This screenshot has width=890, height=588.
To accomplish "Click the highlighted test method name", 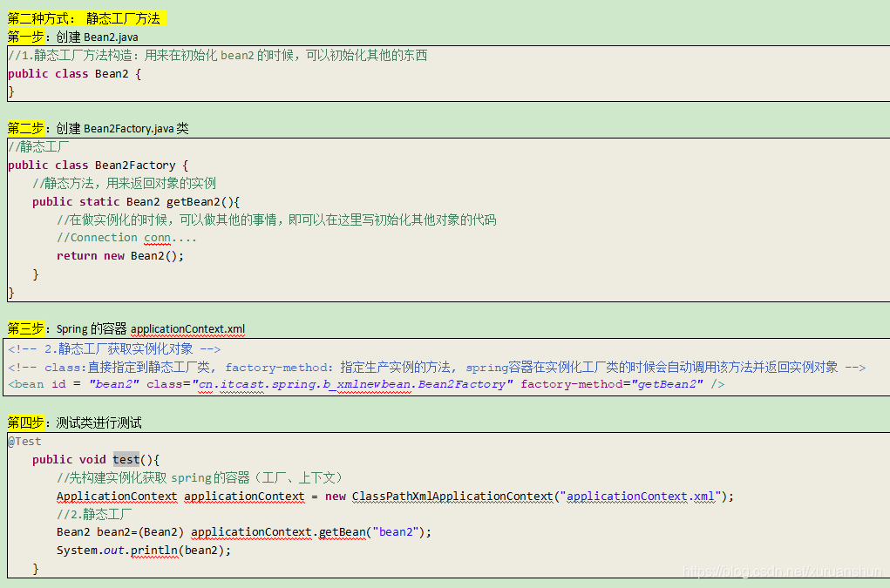I will click(x=126, y=459).
